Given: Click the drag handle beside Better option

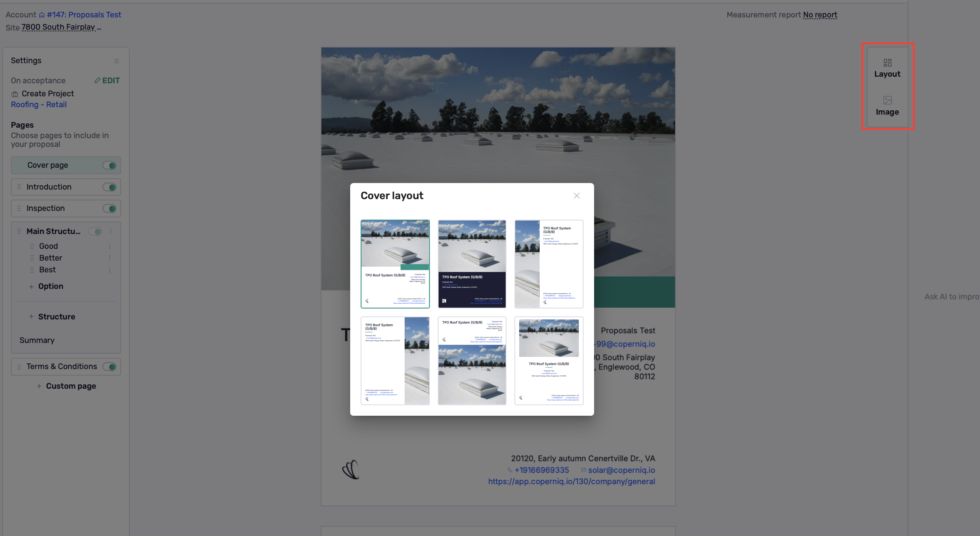Looking at the screenshot, I should coord(32,258).
